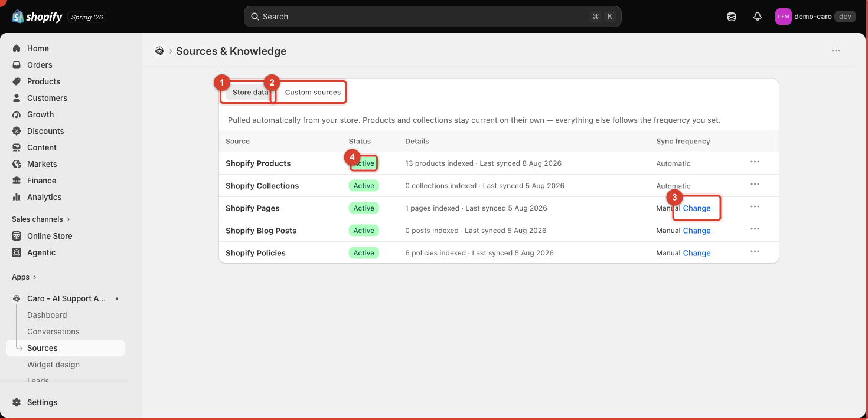Select the Shopify Products source name
Image resolution: width=868 pixels, height=420 pixels.
(258, 163)
